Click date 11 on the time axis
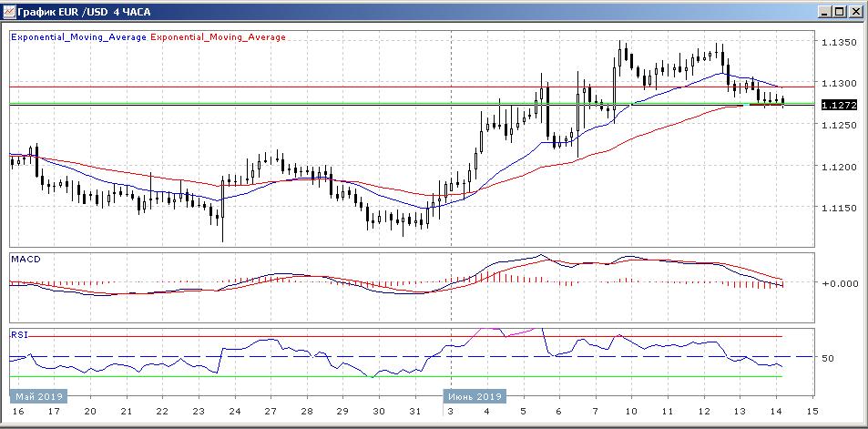 [669, 412]
